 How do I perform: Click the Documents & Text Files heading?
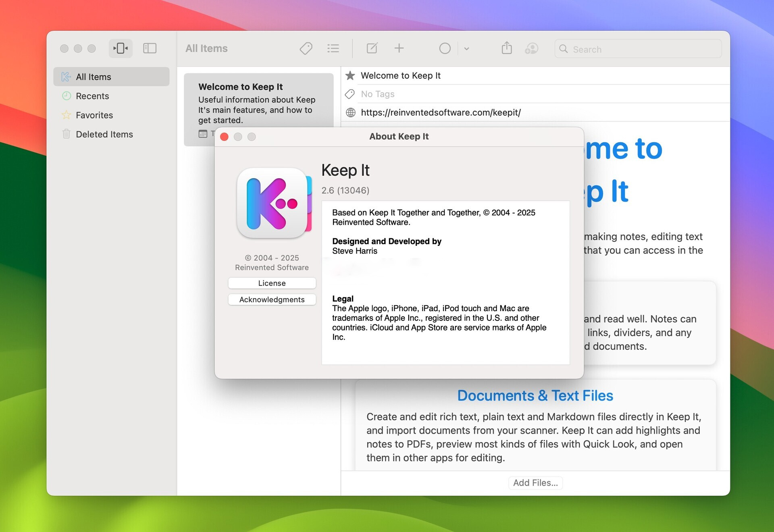coord(535,395)
